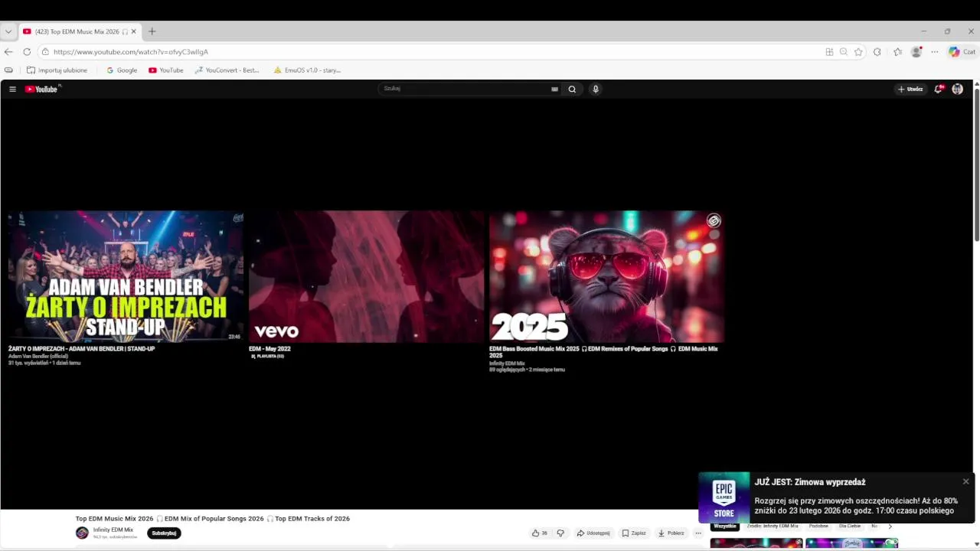The height and width of the screenshot is (551, 980).
Task: Reload the page with the refresh icon
Action: pyautogui.click(x=27, y=52)
